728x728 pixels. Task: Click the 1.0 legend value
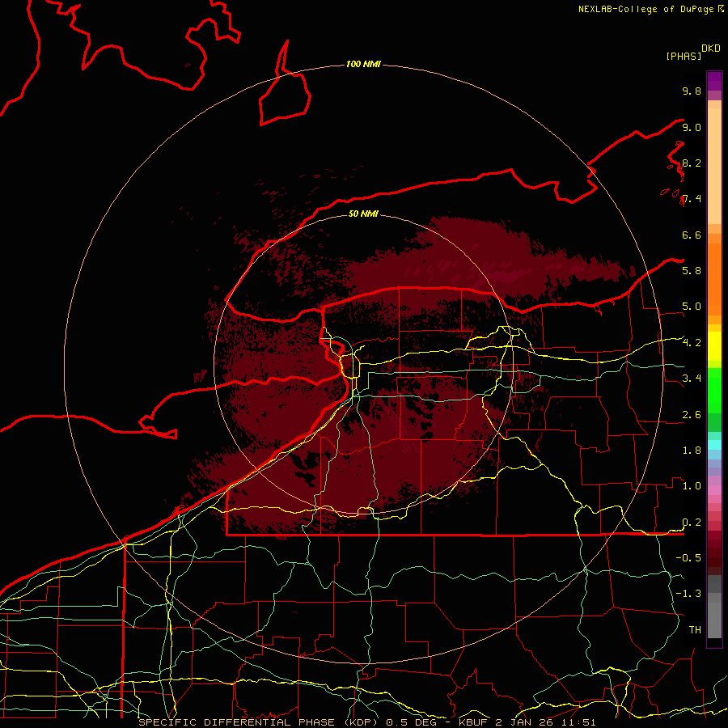(692, 486)
